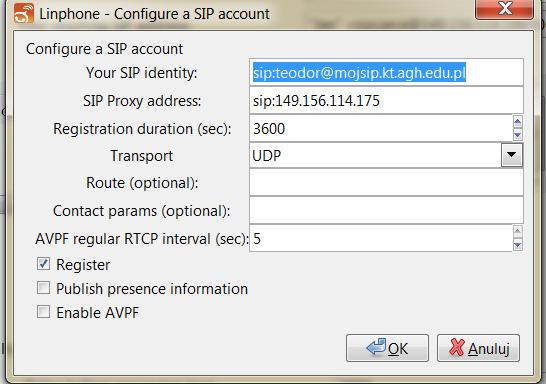Click the AVPF regular RTCP interval field

coord(381,238)
